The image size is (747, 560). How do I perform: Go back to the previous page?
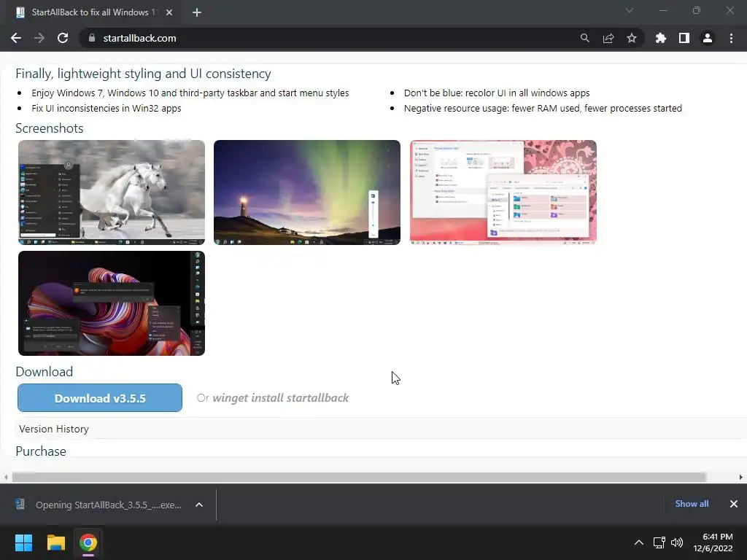[16, 38]
